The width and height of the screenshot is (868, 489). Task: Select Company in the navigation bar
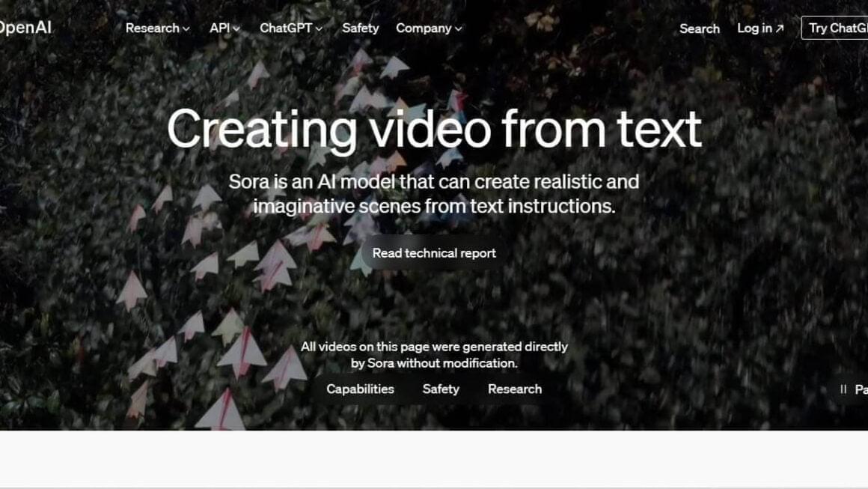(423, 28)
